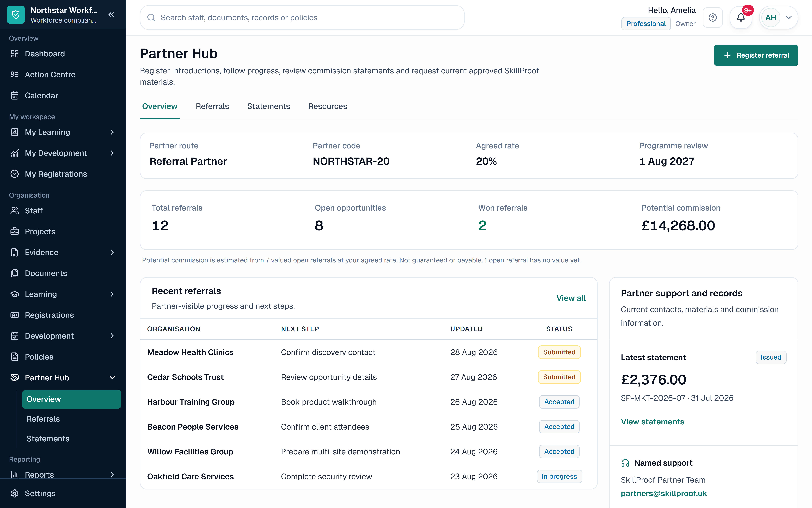Open help via question mark icon

tap(713, 17)
